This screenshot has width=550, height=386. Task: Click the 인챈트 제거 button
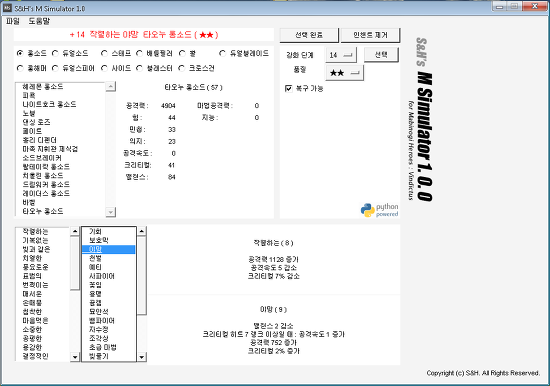tap(370, 35)
